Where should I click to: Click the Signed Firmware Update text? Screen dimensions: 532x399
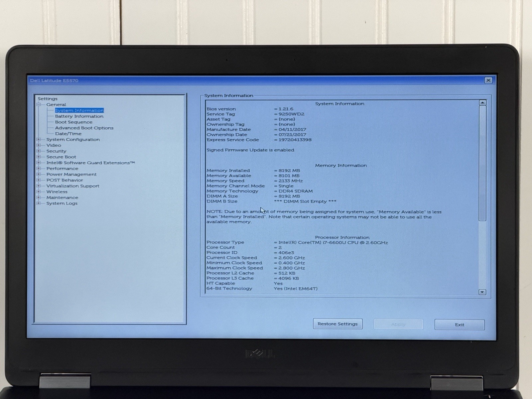pos(250,150)
